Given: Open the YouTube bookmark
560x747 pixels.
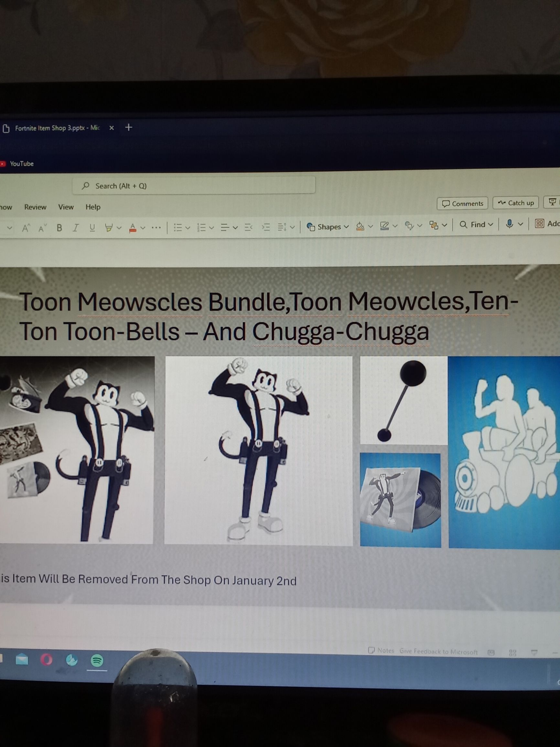Looking at the screenshot, I should pos(17,164).
